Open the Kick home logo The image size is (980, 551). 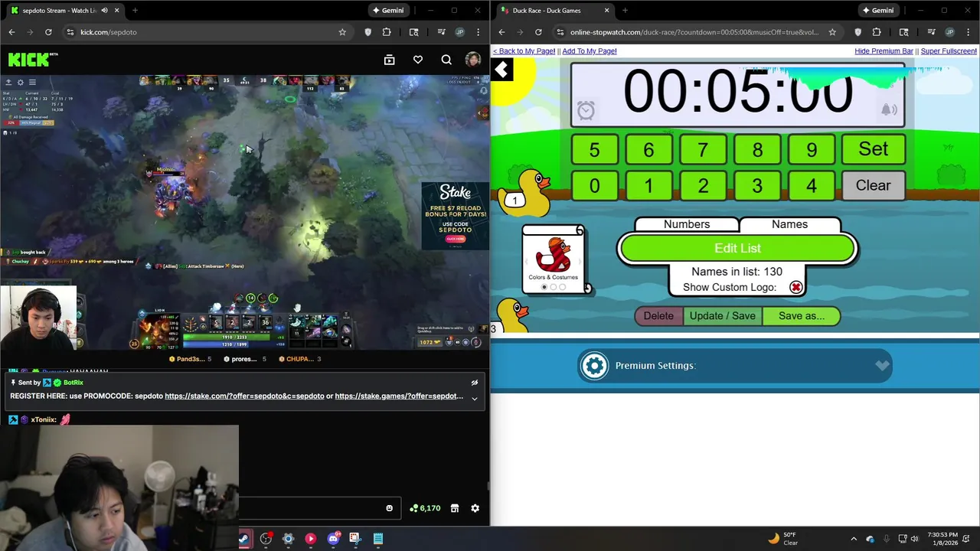pos(33,60)
